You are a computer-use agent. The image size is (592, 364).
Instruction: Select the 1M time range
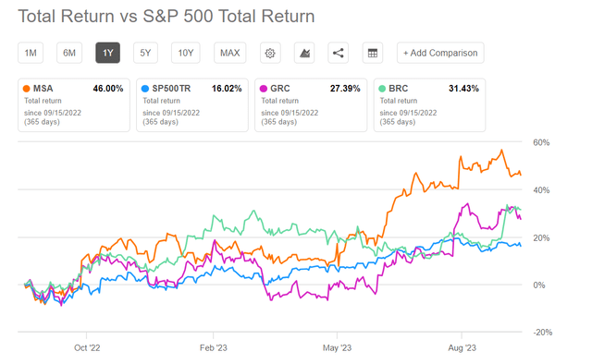(31, 53)
